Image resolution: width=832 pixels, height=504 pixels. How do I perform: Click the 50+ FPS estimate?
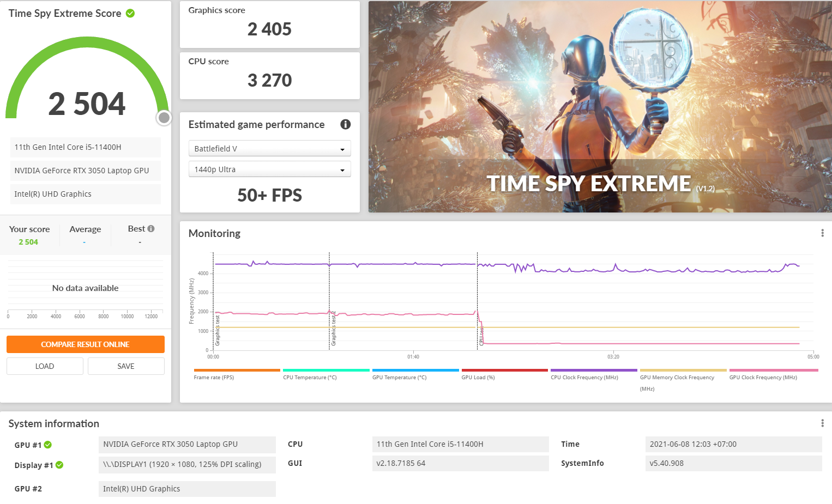(269, 195)
